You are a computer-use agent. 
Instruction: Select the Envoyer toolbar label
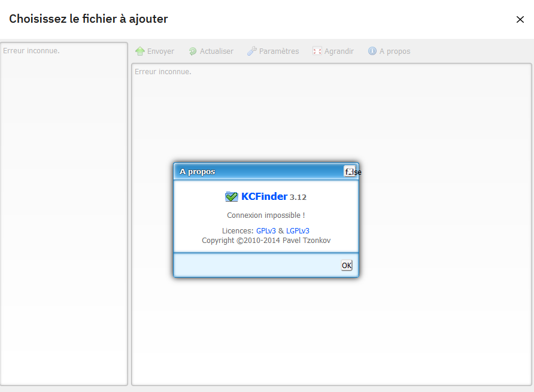[160, 51]
